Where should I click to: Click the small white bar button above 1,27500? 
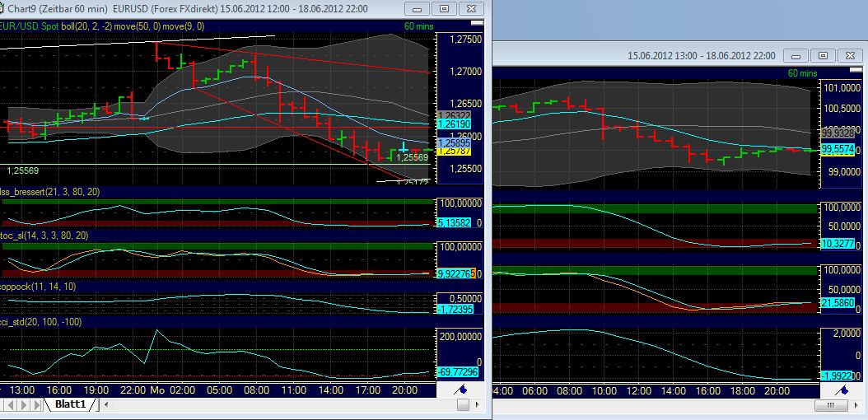point(476,24)
